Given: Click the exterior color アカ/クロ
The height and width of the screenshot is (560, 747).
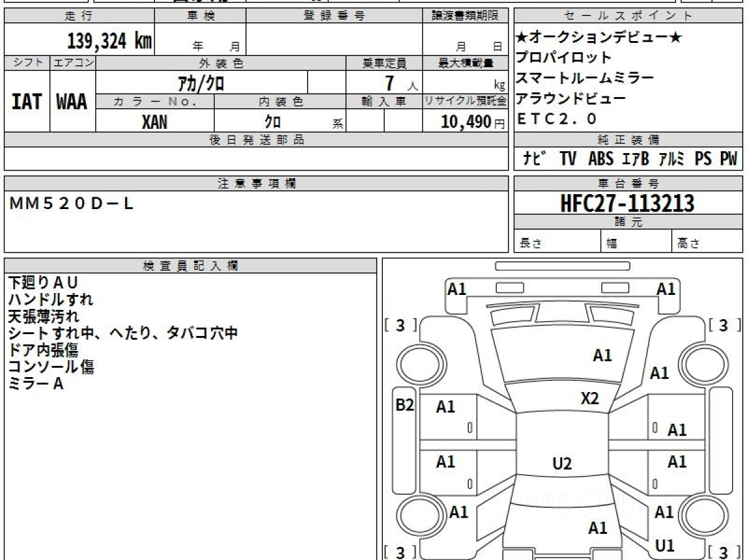Looking at the screenshot, I should click(201, 82).
